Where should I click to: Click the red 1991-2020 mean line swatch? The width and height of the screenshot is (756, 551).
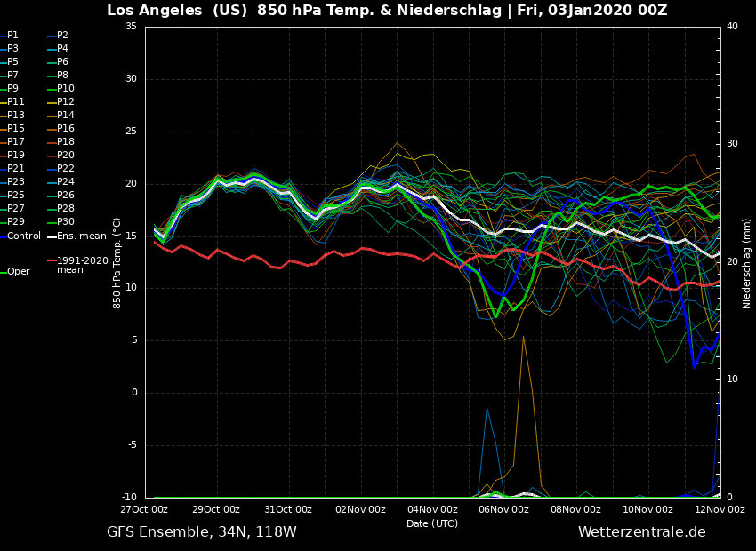tap(52, 261)
